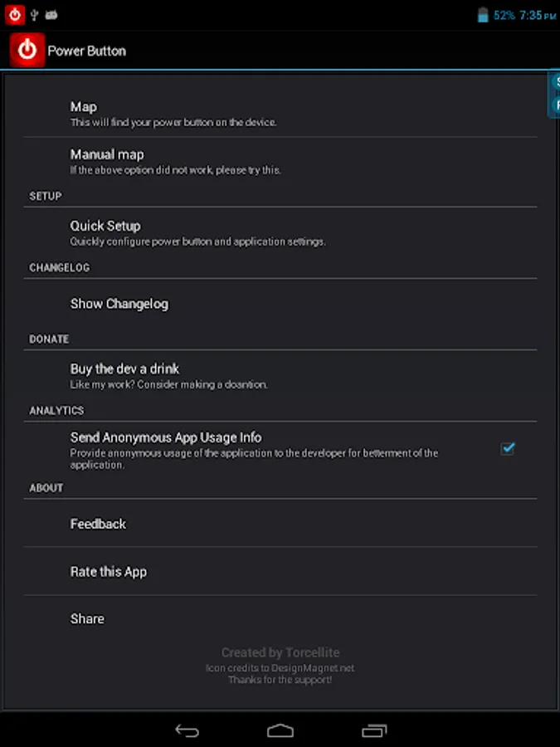
Task: Open Power Button notification icon in status bar
Action: coord(15,15)
